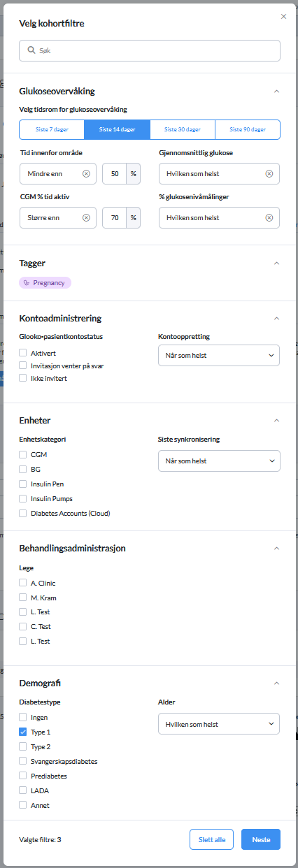The image size is (298, 868).
Task: Check the Insulin Pumps checkbox
Action: coord(23,498)
